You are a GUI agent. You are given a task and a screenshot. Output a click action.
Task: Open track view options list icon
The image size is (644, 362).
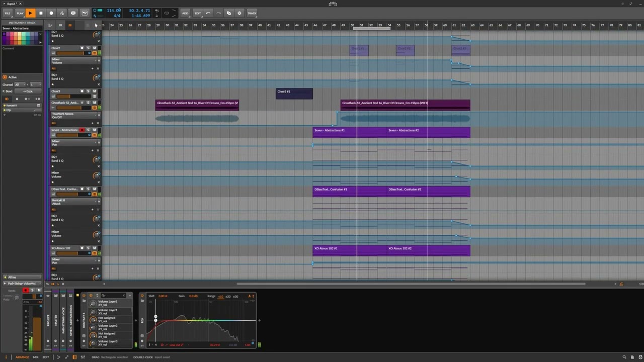click(50, 25)
